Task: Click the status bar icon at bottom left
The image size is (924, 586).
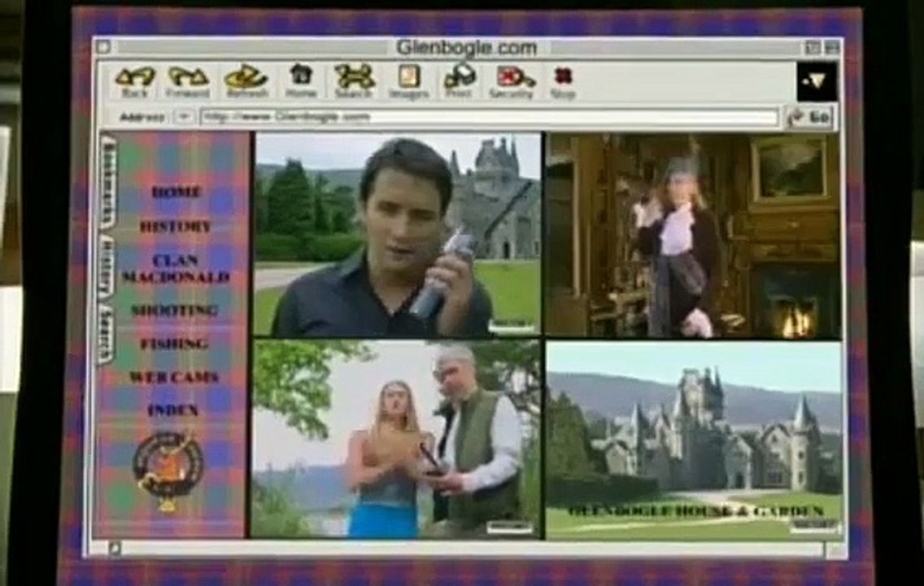Action: point(115,549)
